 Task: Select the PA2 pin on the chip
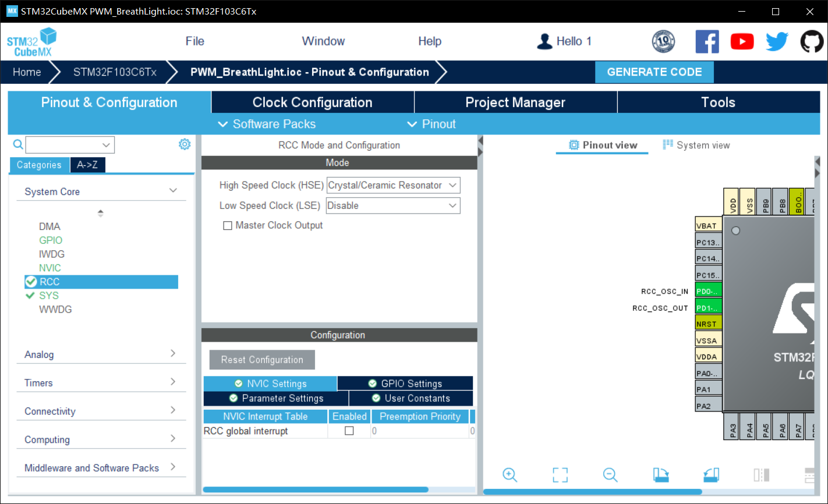pyautogui.click(x=709, y=405)
